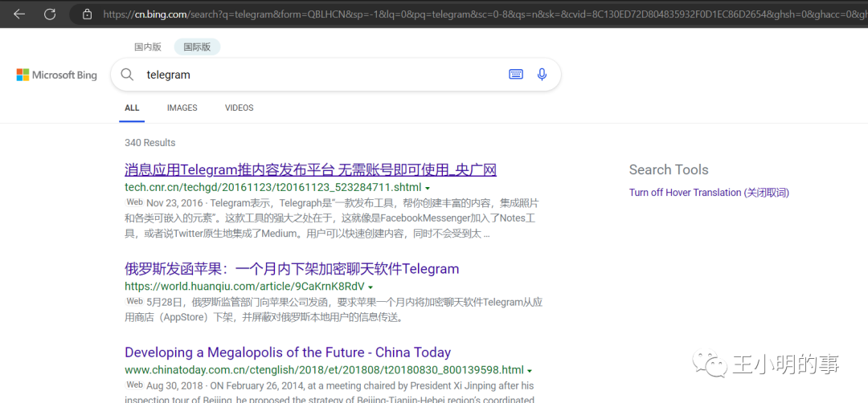Expand dropdown arrow next to chinatoday.com.cn URL

click(530, 370)
